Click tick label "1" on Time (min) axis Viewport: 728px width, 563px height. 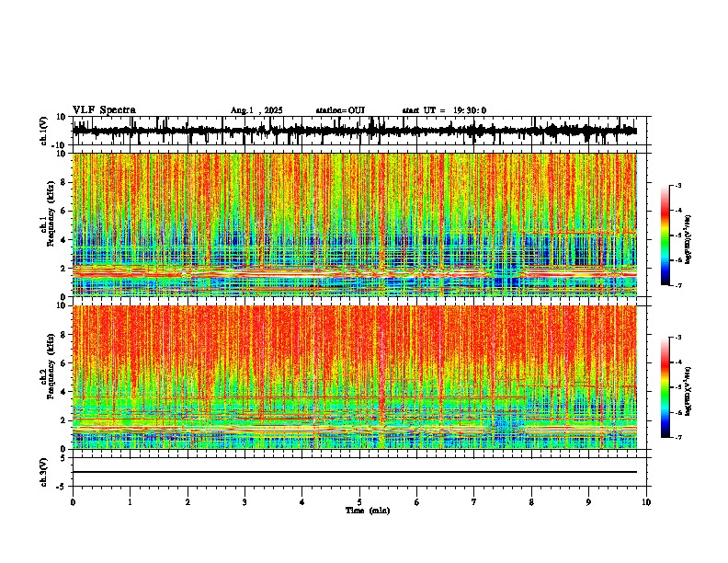(130, 502)
